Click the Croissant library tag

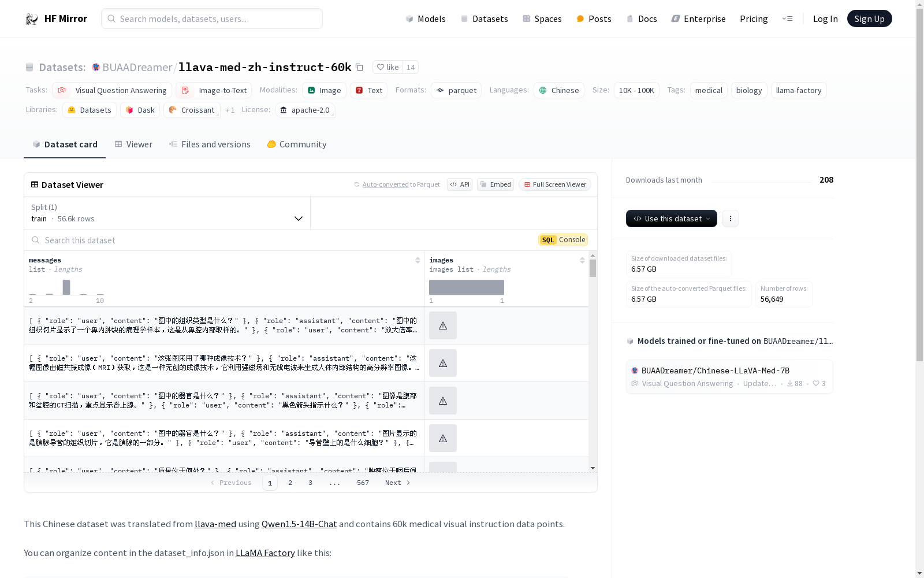point(192,110)
